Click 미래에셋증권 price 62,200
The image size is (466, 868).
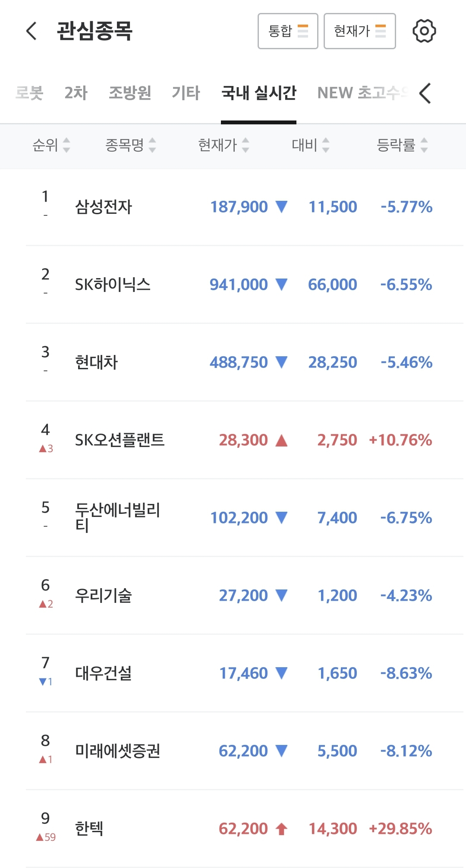click(243, 751)
